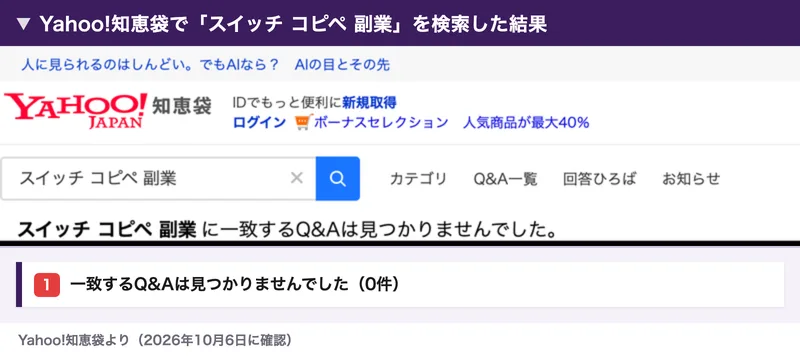Collapse the Yahoo!知恵袋 search result header triangle
The height and width of the screenshot is (361, 800).
(x=23, y=24)
